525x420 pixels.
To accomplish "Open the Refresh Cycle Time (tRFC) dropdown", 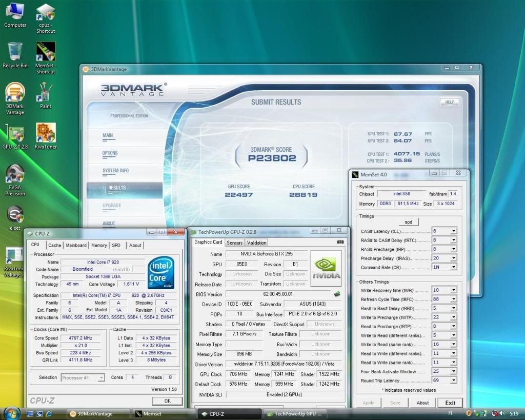I will click(453, 299).
